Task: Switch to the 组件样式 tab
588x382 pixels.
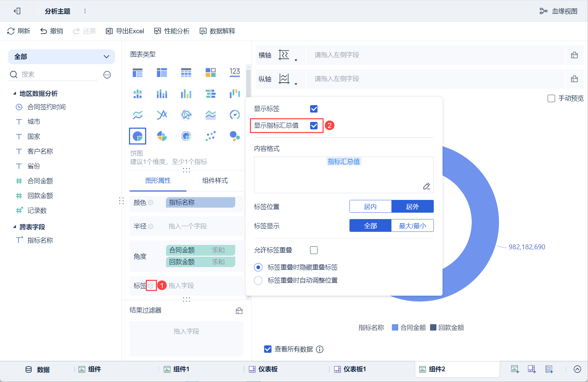Action: point(215,180)
